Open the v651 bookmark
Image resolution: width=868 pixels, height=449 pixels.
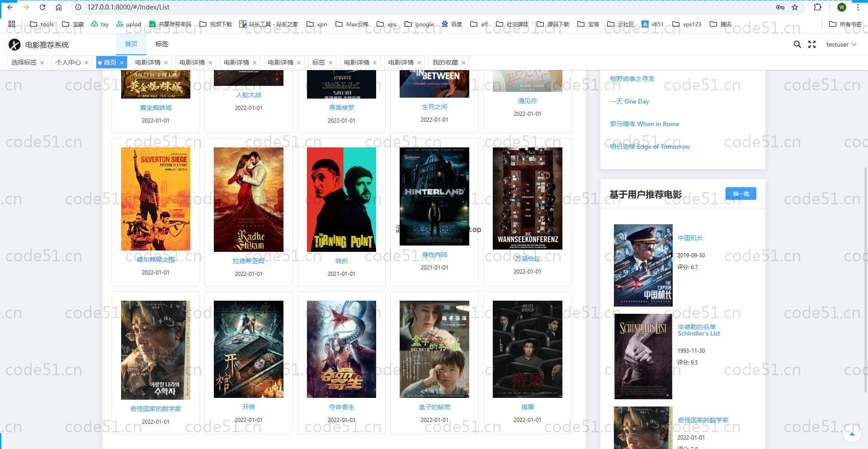(x=652, y=24)
